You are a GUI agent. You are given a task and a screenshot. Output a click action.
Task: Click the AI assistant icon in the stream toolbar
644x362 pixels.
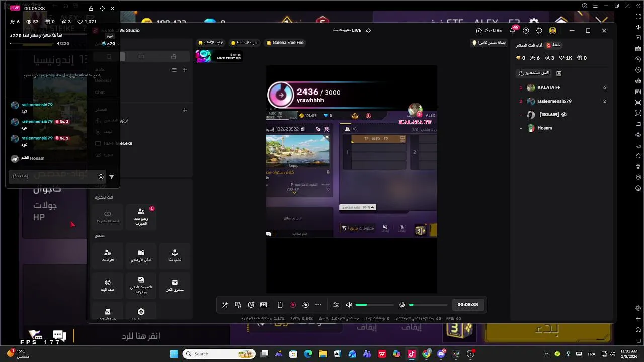click(x=251, y=305)
